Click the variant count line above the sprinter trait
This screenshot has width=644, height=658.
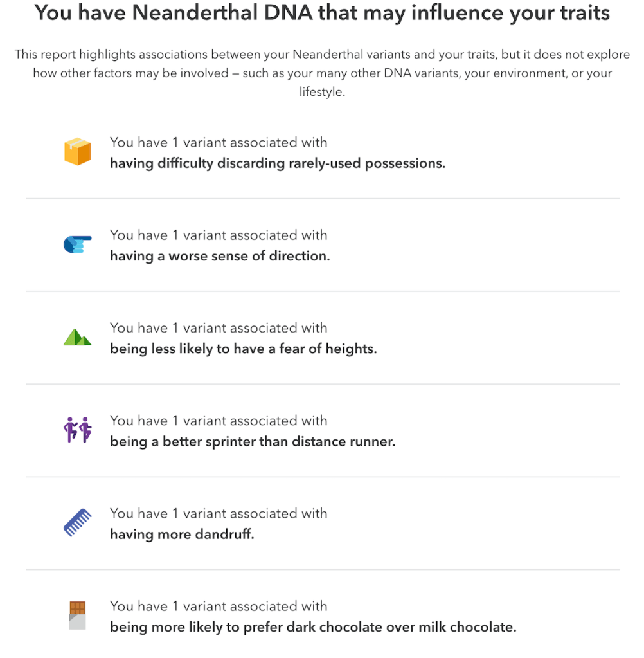click(x=219, y=421)
